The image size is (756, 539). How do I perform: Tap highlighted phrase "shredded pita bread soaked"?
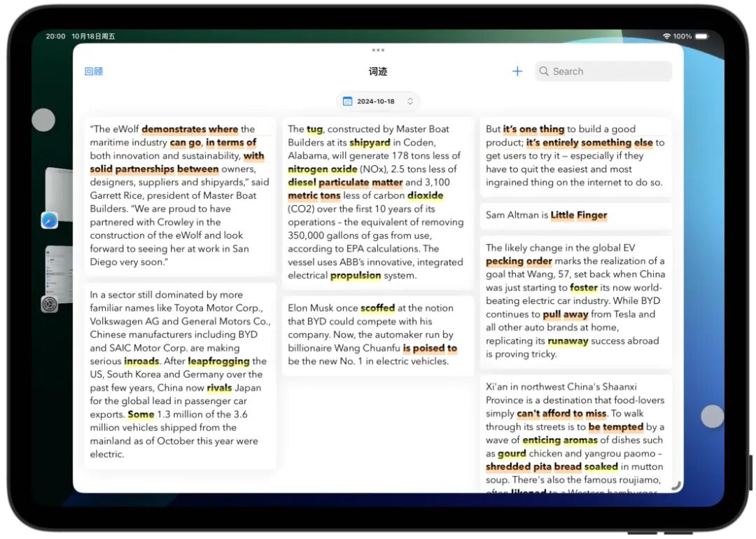[552, 467]
